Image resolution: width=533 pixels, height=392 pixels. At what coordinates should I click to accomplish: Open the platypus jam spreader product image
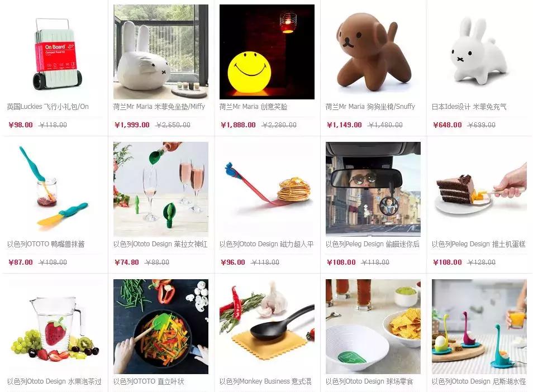point(55,189)
